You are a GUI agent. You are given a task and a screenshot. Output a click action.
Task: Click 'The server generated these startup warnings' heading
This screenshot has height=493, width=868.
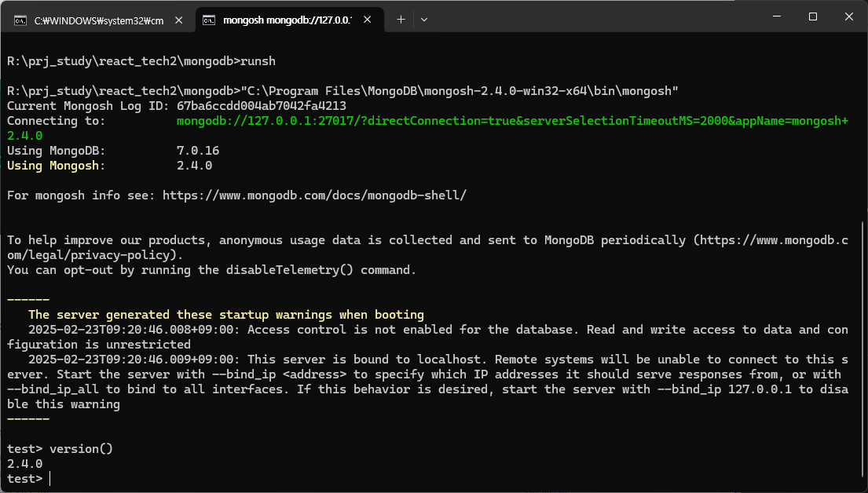pos(226,315)
